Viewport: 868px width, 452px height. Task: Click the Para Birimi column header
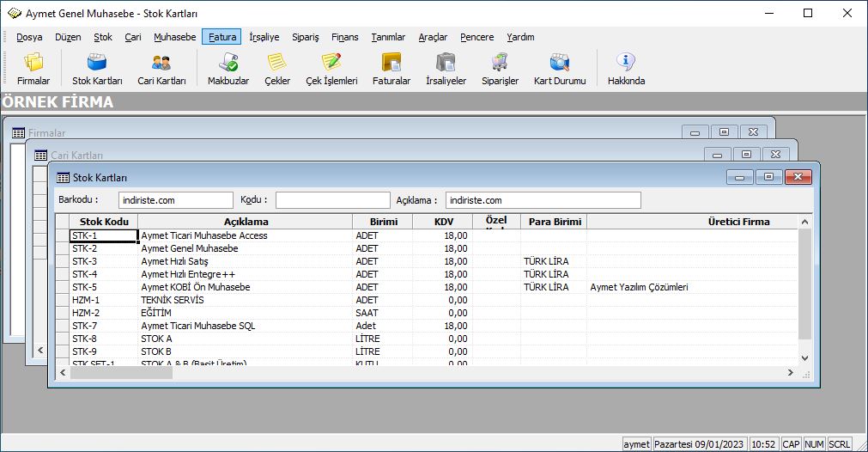point(554,222)
